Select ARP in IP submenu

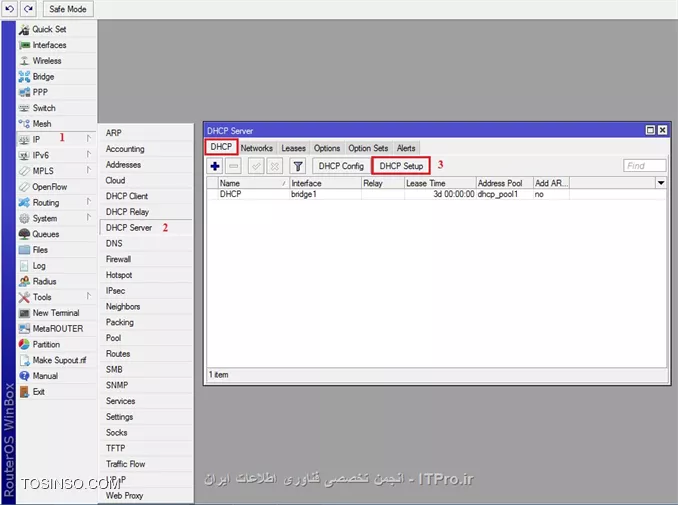[146, 133]
